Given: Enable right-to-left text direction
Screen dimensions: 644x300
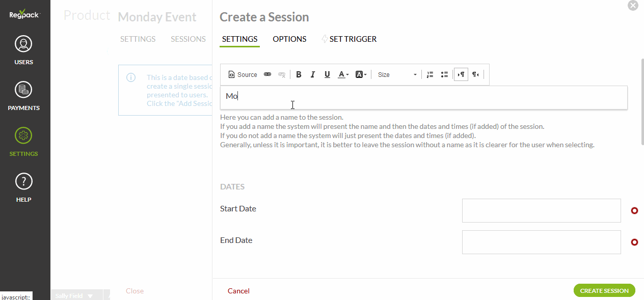Looking at the screenshot, I should (475, 75).
